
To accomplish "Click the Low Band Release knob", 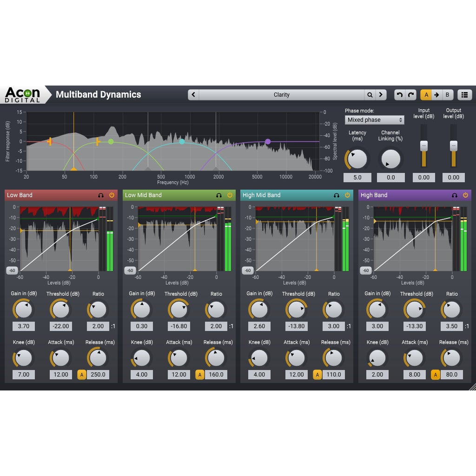I will click(x=98, y=358).
